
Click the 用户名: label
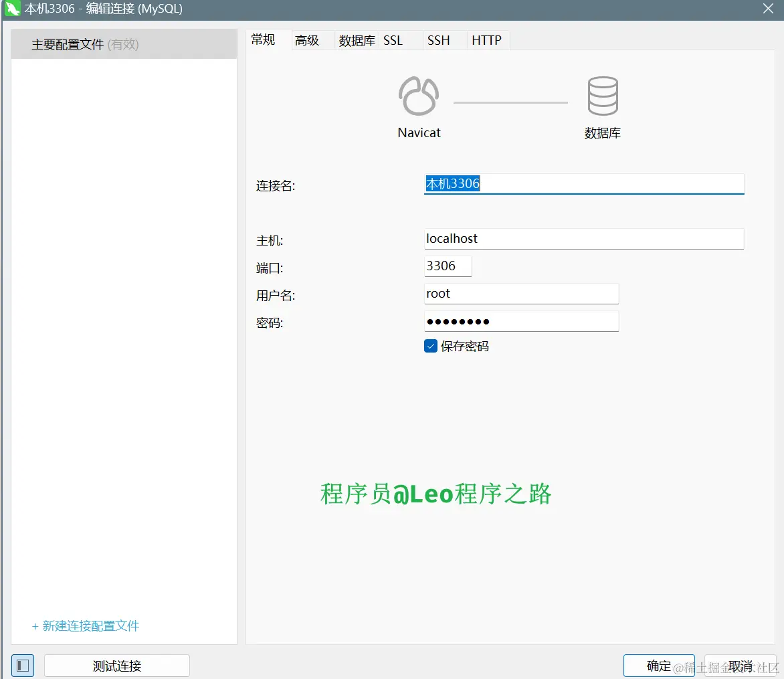[x=276, y=296]
